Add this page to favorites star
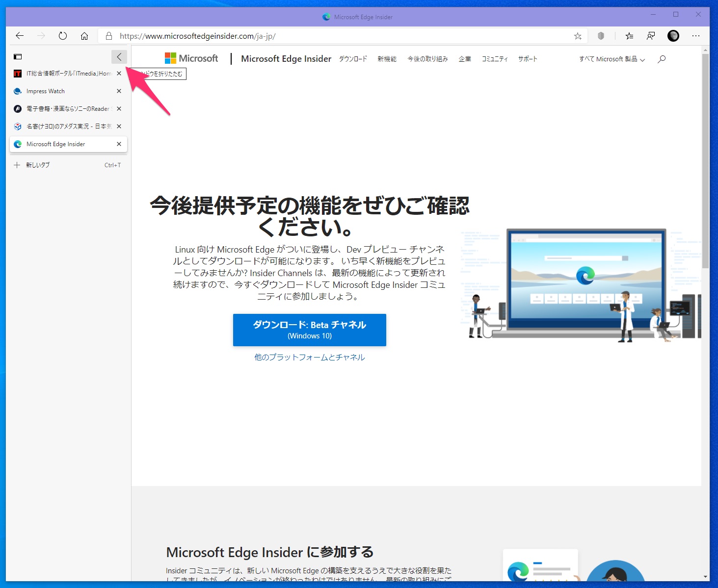718x588 pixels. [x=578, y=36]
